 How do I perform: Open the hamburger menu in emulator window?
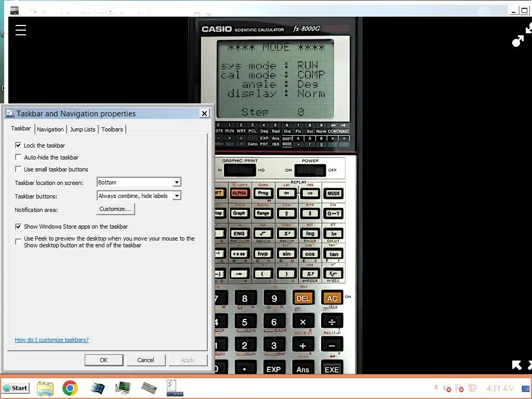click(21, 30)
